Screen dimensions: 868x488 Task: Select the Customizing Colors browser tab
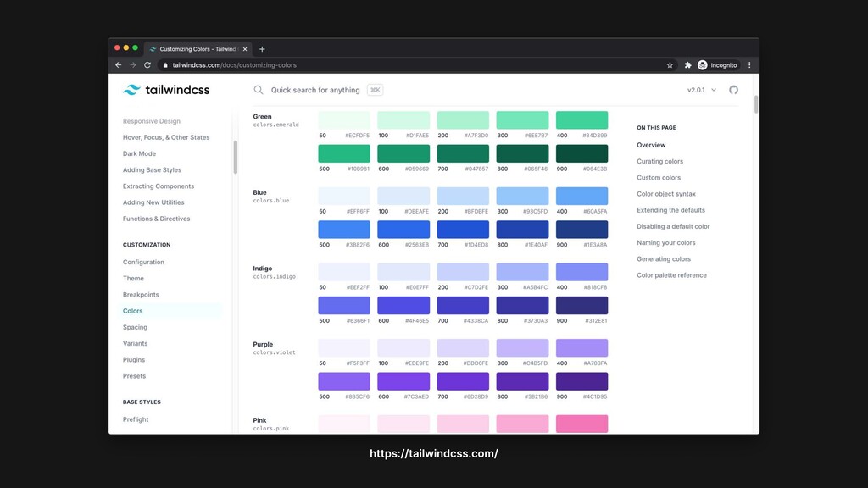198,49
